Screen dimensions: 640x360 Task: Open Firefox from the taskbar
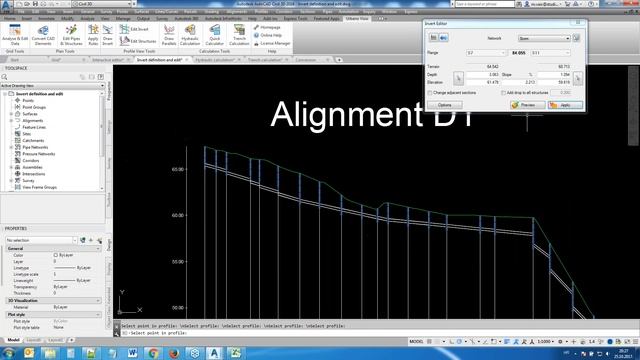coord(174,353)
